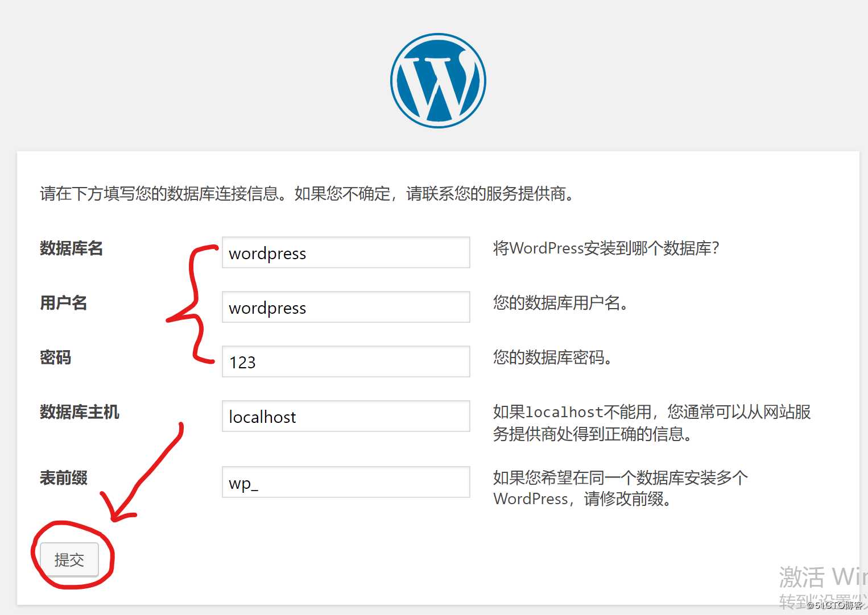
Task: Submit the form with 提交 button
Action: point(69,560)
